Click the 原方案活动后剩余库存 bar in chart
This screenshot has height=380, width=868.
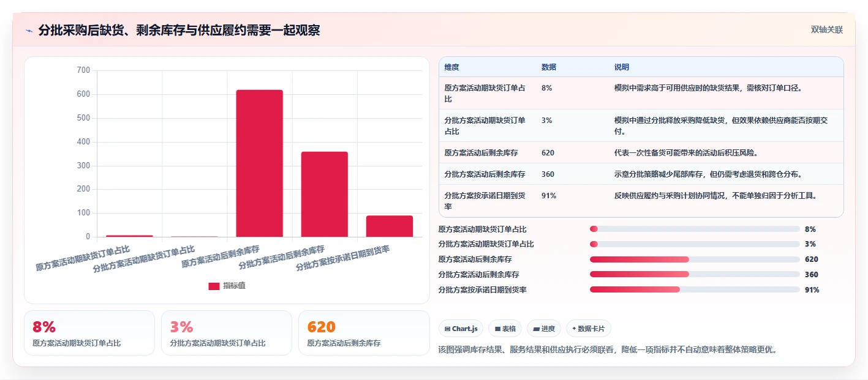click(x=260, y=163)
